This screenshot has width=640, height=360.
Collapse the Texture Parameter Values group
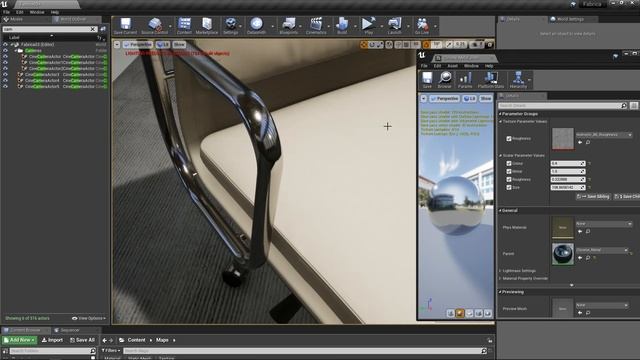[501, 122]
